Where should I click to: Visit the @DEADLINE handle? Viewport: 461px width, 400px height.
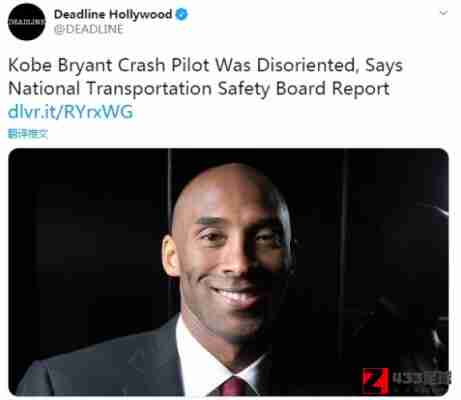pos(89,29)
